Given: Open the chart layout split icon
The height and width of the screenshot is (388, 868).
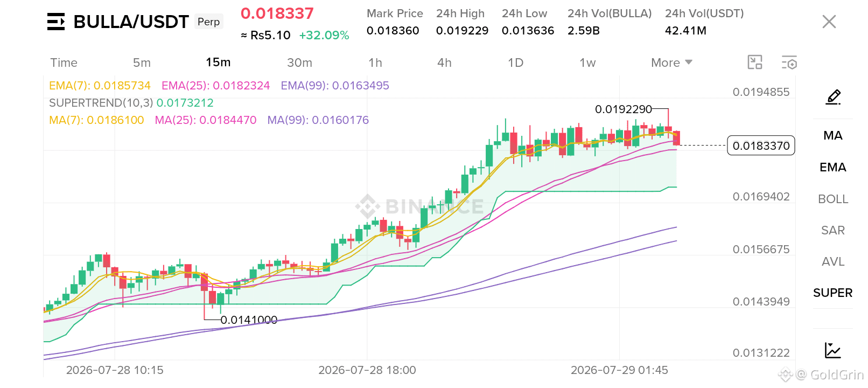Looking at the screenshot, I should coord(755,63).
